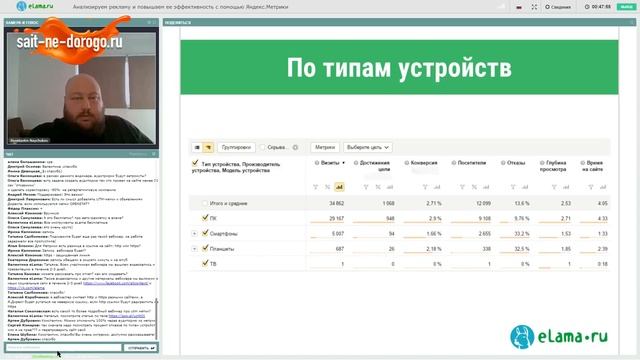Click the highlighted chart icon under Визиты
This screenshot has width=640, height=360.
[x=339, y=187]
